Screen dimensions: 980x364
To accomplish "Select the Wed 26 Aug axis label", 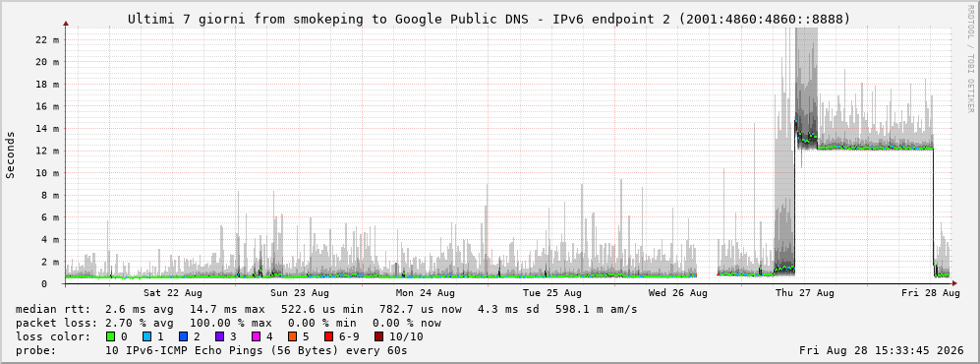I will [x=678, y=293].
